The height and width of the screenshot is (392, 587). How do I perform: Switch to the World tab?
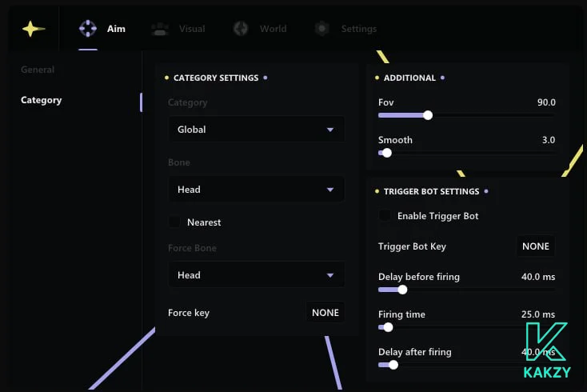[272, 29]
